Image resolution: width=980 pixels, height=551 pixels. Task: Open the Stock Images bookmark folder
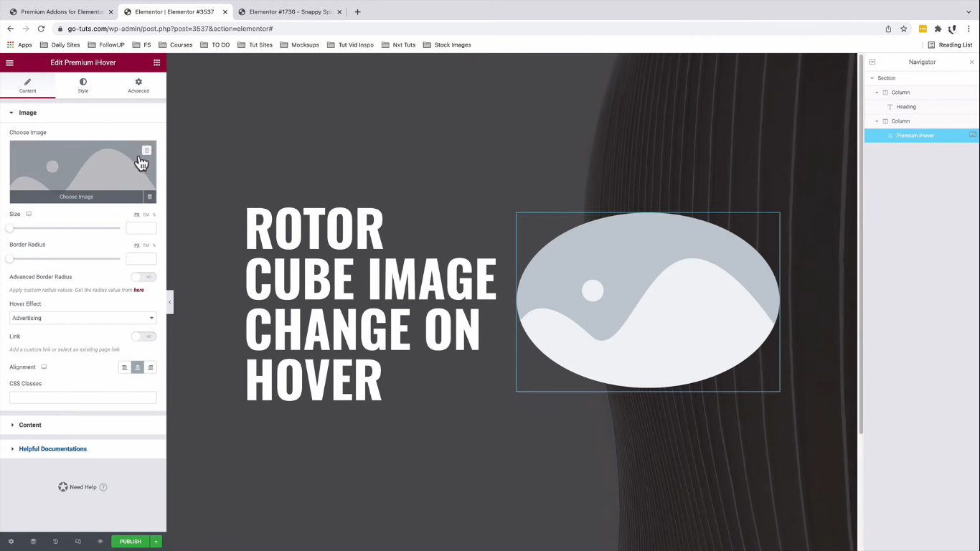pyautogui.click(x=447, y=44)
